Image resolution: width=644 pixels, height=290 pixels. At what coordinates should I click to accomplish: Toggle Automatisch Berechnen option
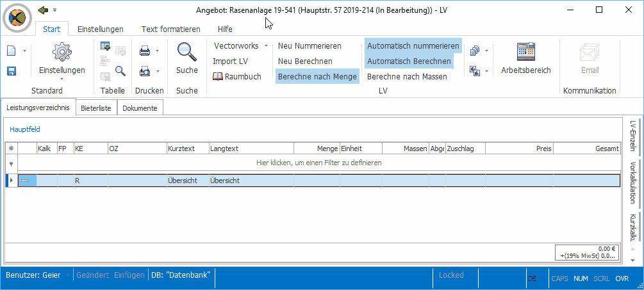(413, 61)
